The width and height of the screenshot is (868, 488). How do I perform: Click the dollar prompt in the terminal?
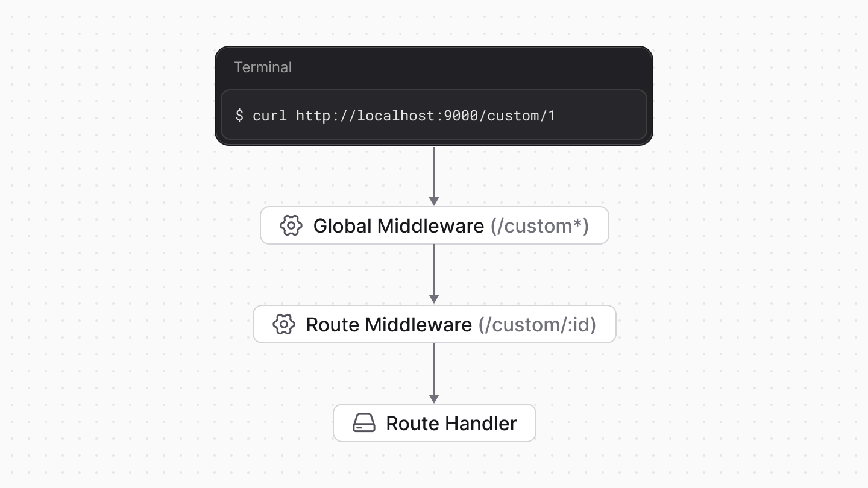[x=240, y=116]
